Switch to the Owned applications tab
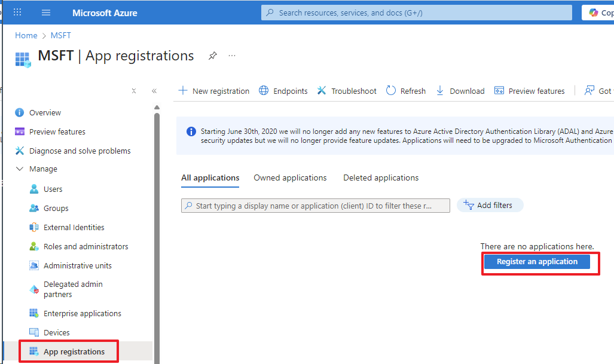This screenshot has height=364, width=614. (290, 178)
